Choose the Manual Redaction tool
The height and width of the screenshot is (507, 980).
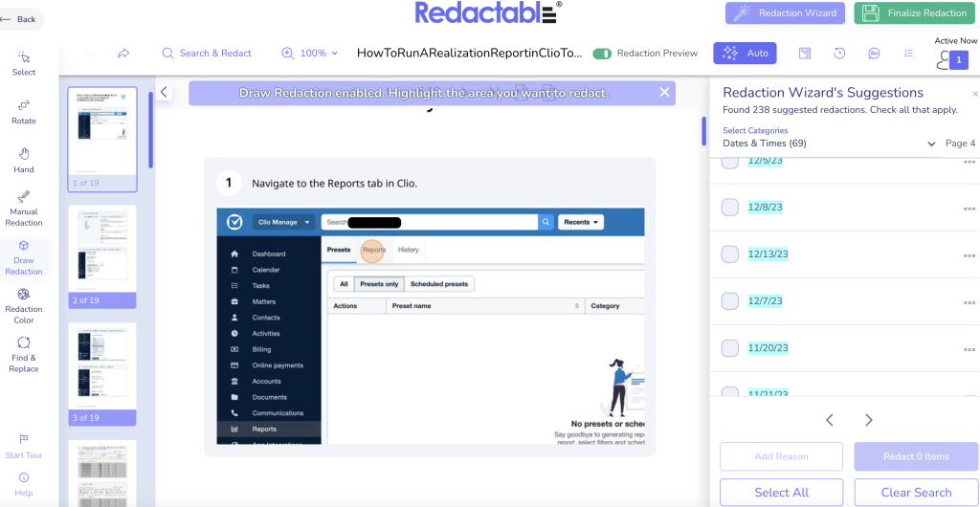pos(24,209)
